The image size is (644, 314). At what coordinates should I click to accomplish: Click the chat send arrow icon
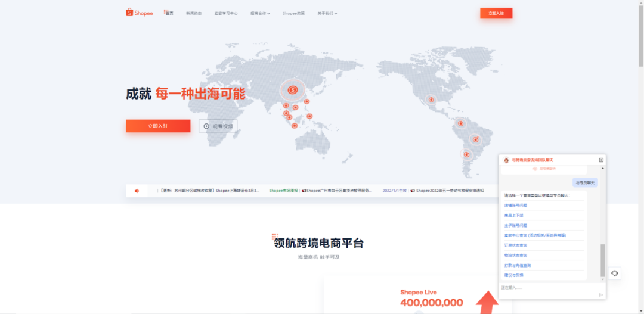tap(600, 295)
